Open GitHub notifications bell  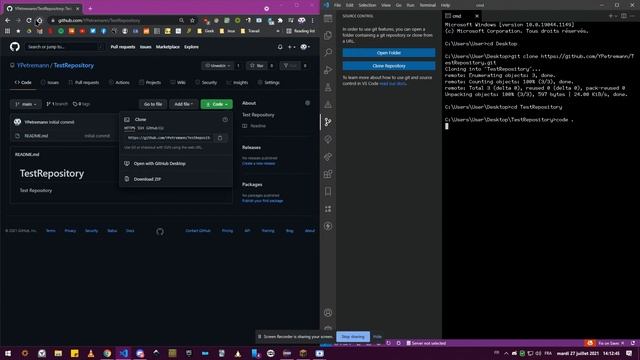pos(280,47)
